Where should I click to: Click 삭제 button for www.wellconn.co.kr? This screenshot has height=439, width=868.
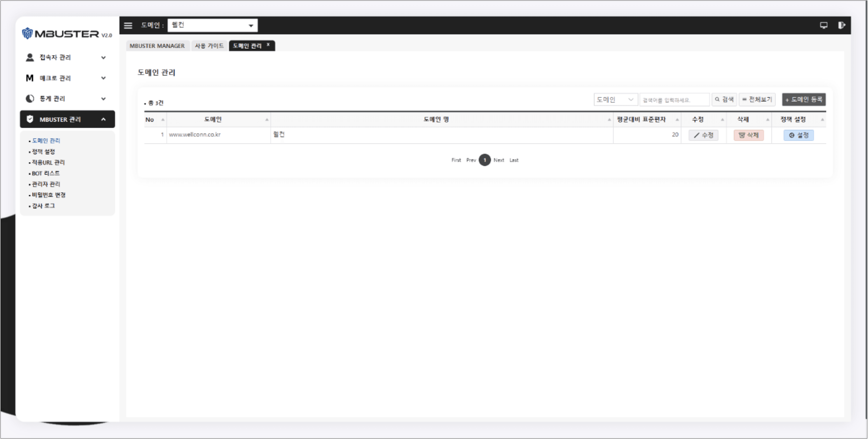tap(749, 135)
